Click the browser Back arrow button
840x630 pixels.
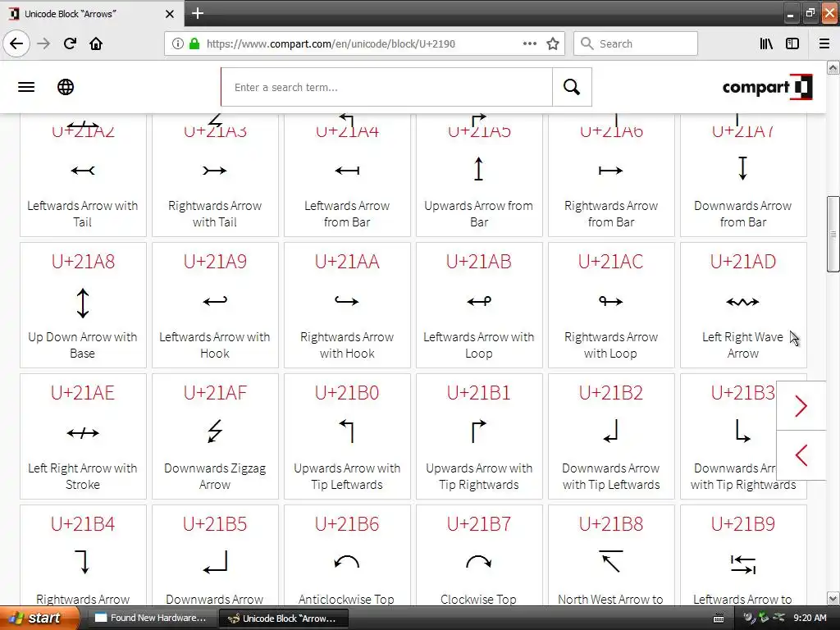click(16, 43)
